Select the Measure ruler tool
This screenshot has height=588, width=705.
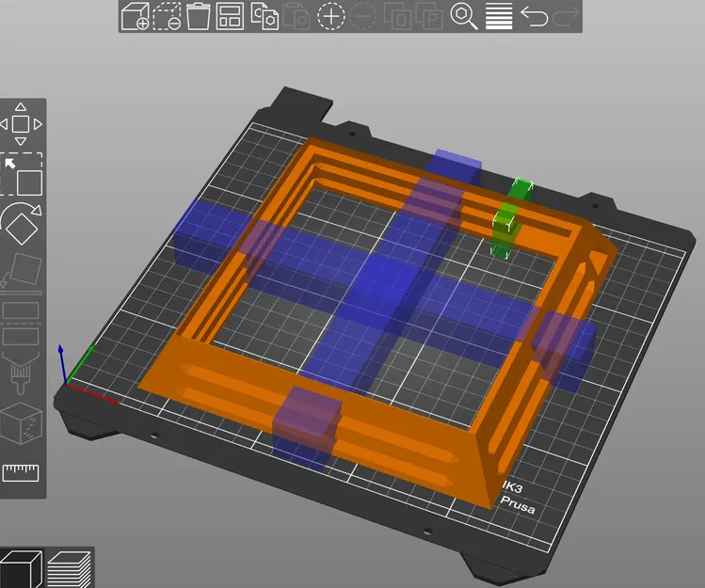[x=21, y=473]
